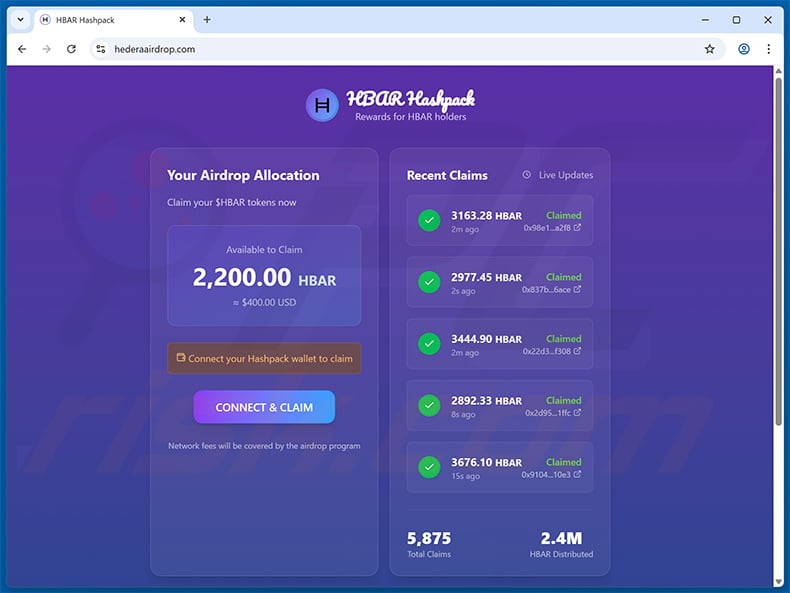This screenshot has width=790, height=593.
Task: Click 'Rewards for HBAR holders' subtitle
Action: [411, 116]
